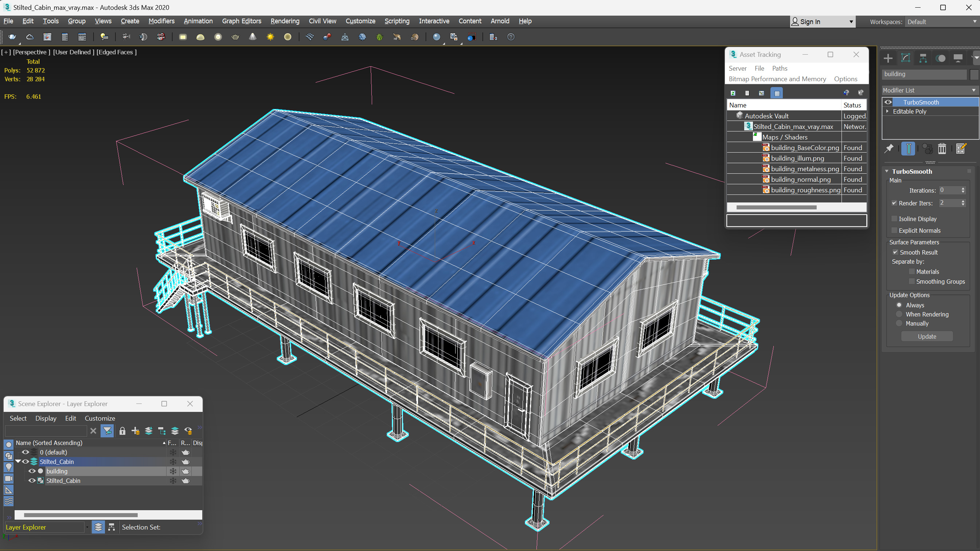Open the Workspaces Default dropdown
Viewport: 980px width, 551px height.
(x=942, y=22)
